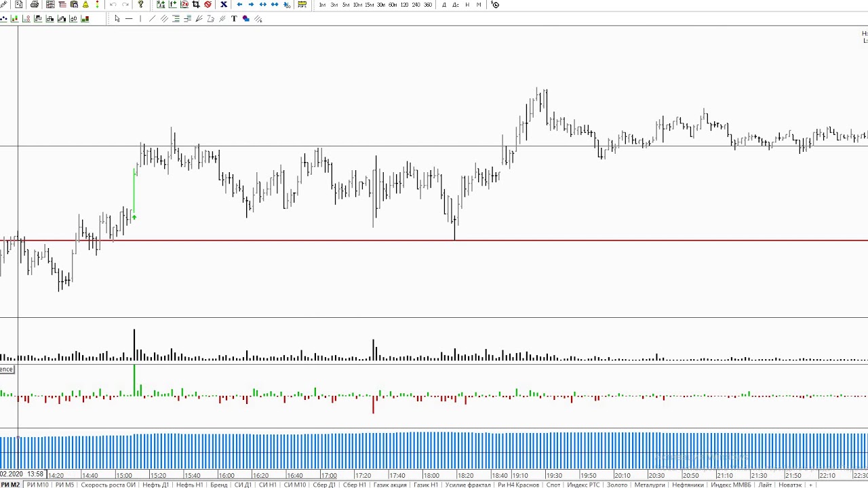Open the Газик акция tab
This screenshot has height=488, width=868.
point(390,485)
